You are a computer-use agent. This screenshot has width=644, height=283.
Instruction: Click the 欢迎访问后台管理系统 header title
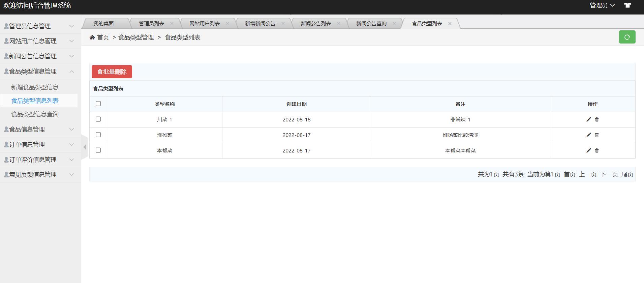pos(37,5)
